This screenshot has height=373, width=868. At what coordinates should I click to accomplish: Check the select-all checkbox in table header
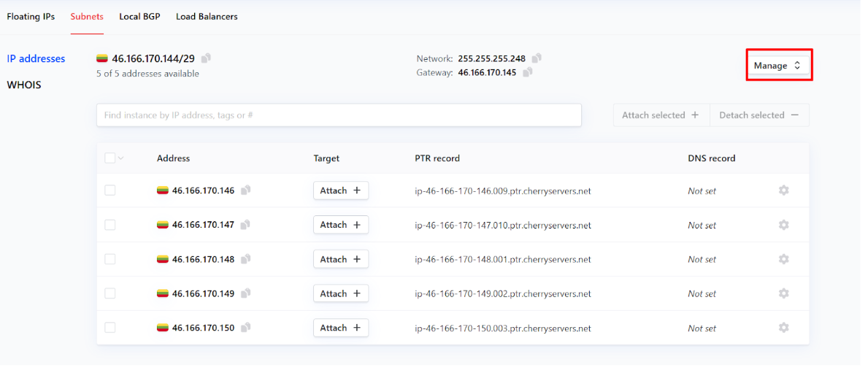[110, 158]
